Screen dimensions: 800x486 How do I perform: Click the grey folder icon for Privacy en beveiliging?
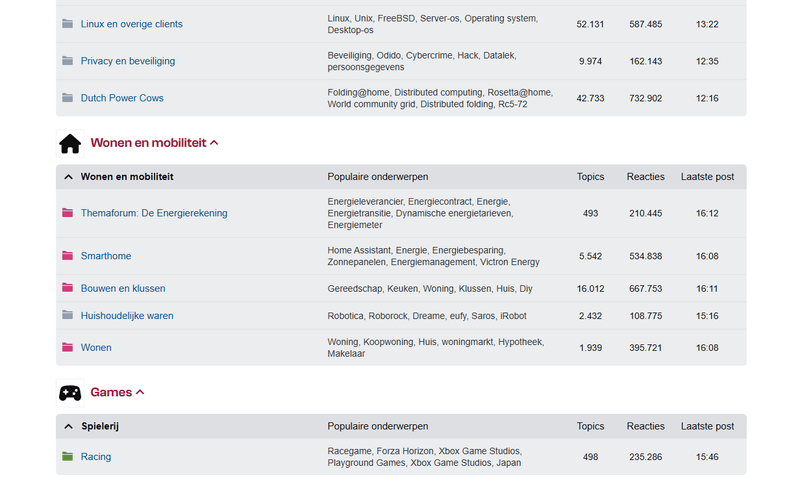click(67, 61)
